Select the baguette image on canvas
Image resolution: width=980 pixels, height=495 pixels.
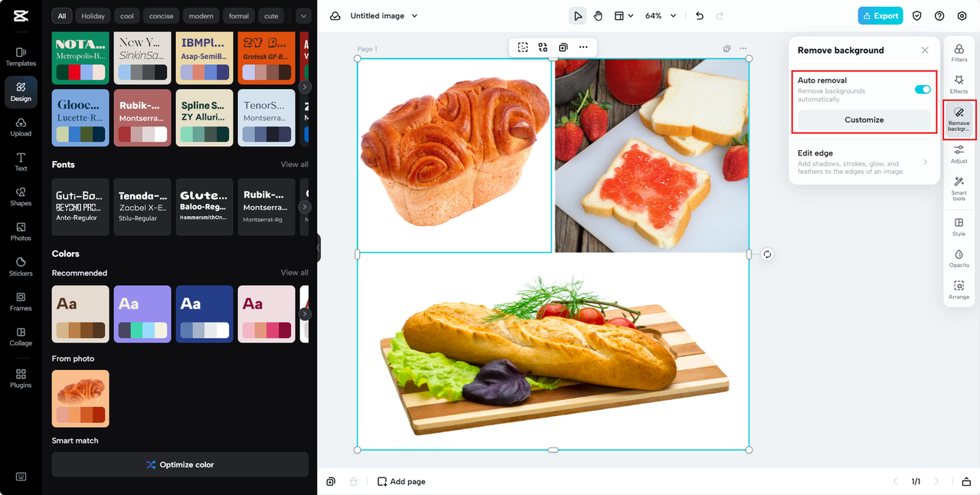coord(553,352)
